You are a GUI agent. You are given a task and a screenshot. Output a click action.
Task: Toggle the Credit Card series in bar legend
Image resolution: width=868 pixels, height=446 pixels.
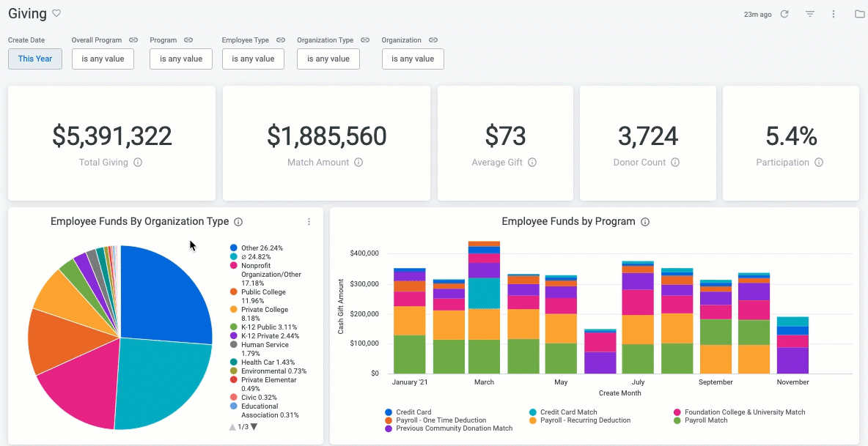tap(408, 412)
